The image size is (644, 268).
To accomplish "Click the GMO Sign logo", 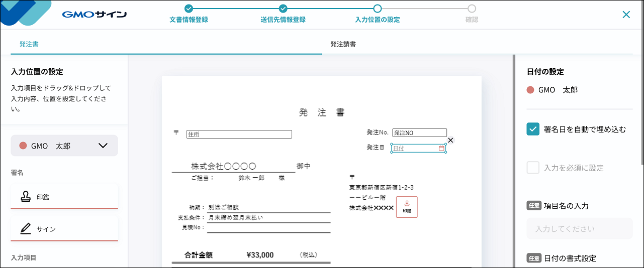I will 94,14.
